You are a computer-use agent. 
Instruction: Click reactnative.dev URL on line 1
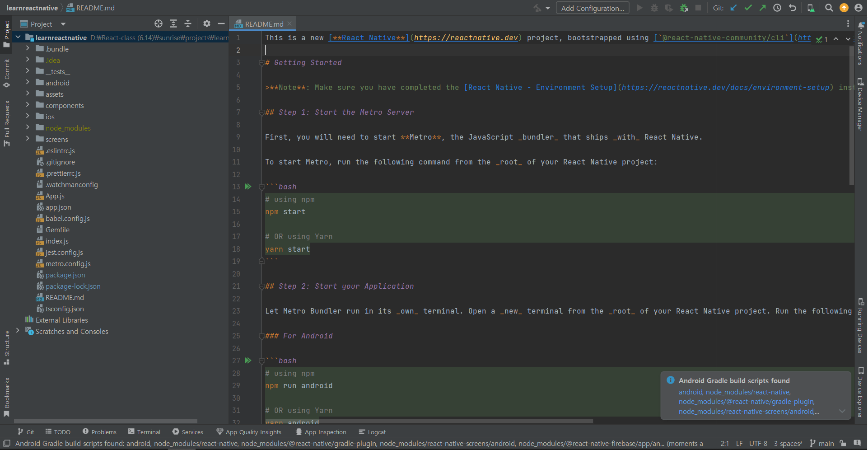point(466,38)
